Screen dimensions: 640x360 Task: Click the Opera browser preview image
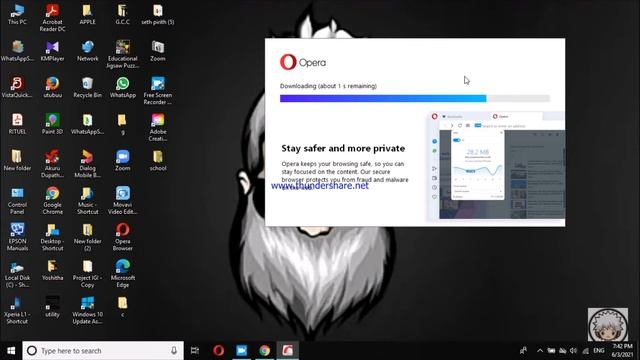(496, 165)
